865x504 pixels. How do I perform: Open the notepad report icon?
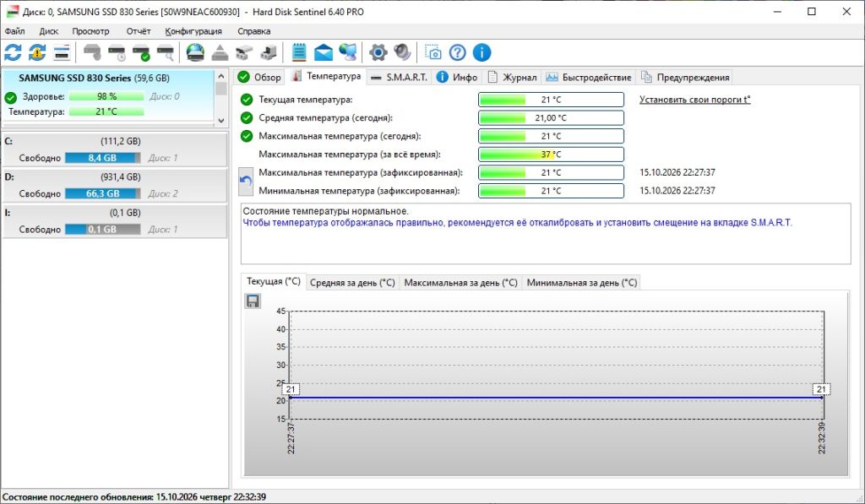298,52
